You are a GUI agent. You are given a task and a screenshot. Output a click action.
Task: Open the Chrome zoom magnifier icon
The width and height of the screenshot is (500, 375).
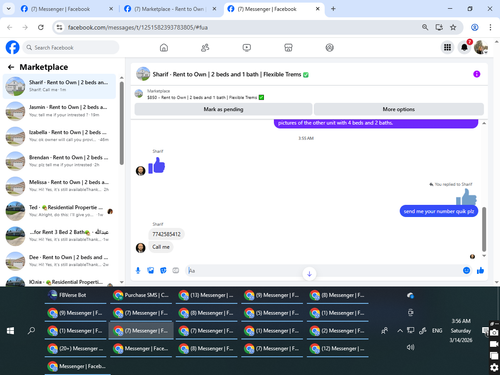coord(425,27)
